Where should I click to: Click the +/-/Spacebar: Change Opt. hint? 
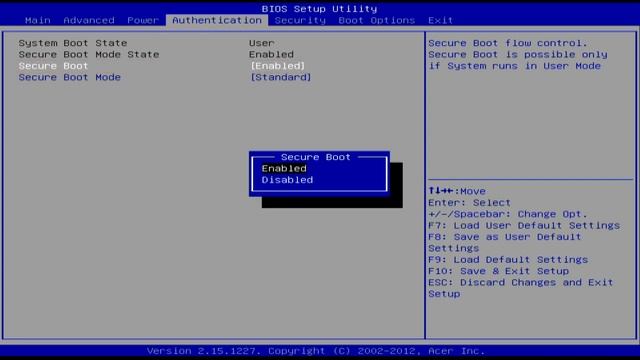tap(507, 214)
